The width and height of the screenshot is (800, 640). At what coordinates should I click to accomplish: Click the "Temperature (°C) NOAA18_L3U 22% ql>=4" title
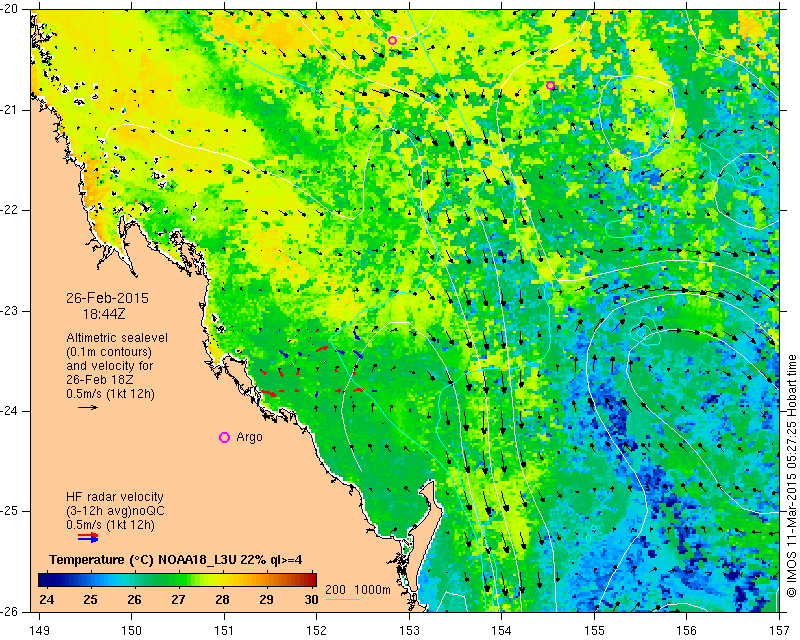(x=176, y=560)
